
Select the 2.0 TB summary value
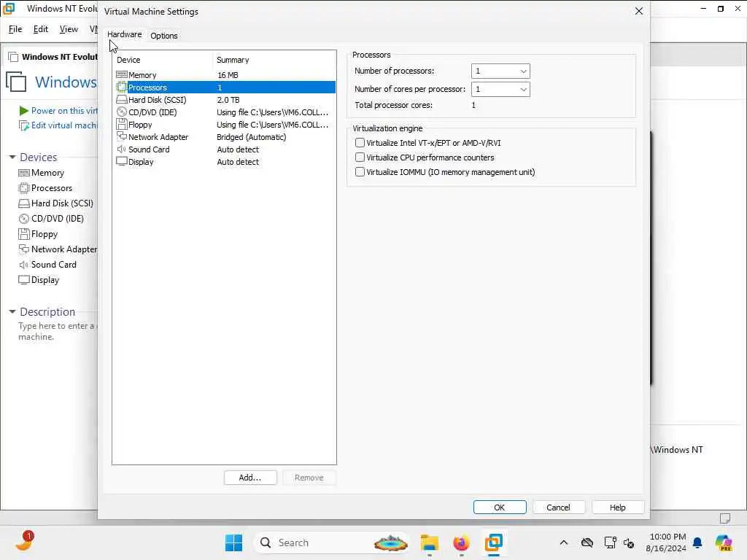(x=228, y=99)
